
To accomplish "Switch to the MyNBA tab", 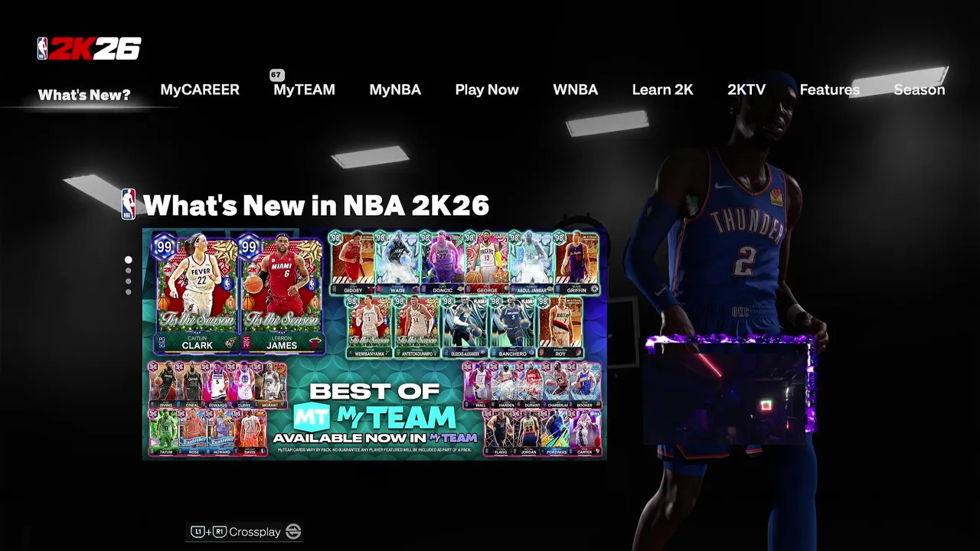I will [395, 90].
